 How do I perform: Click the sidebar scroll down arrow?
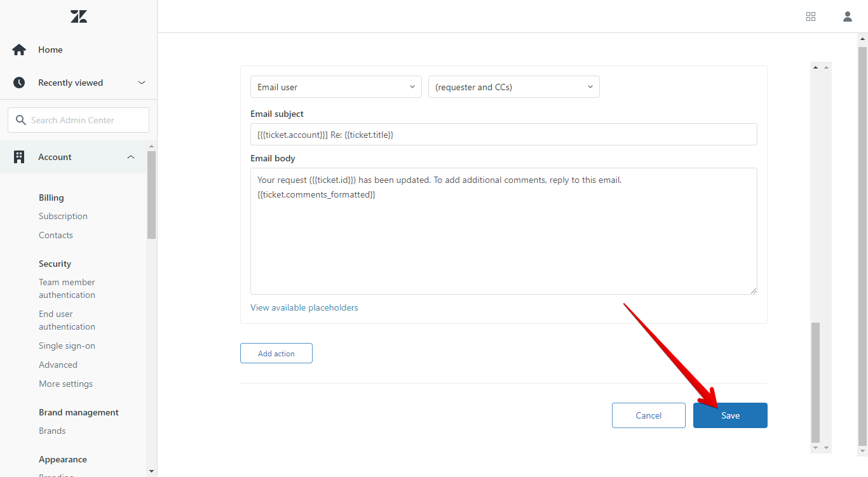coord(151,471)
